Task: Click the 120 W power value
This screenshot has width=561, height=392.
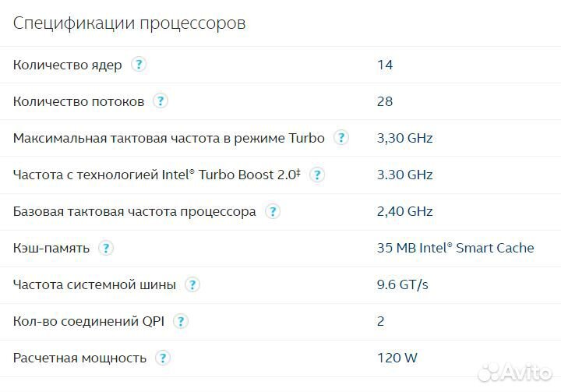Action: (397, 358)
